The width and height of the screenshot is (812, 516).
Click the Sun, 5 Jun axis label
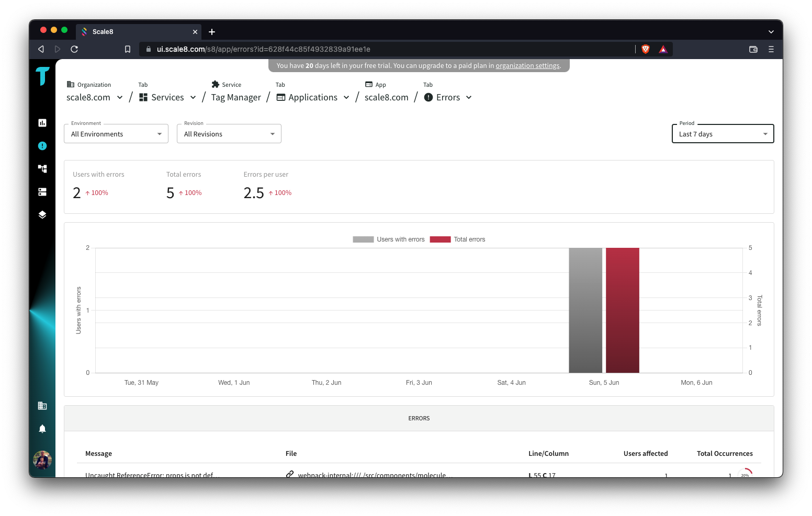(604, 383)
